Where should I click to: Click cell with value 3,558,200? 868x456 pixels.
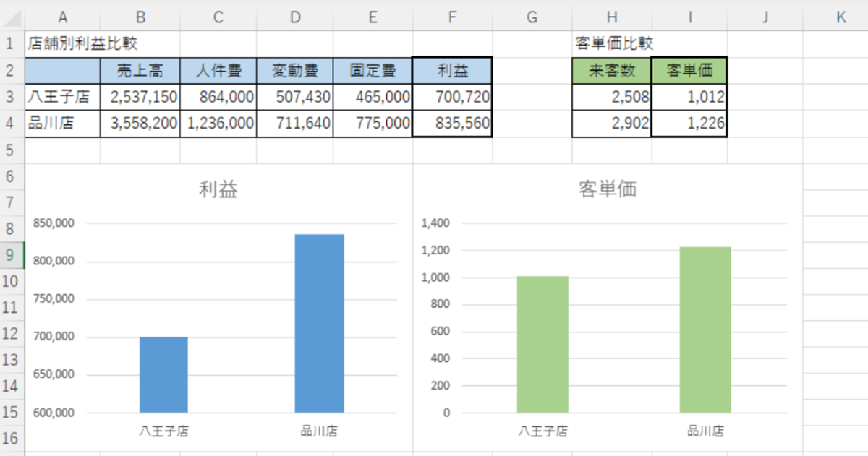coord(140,124)
